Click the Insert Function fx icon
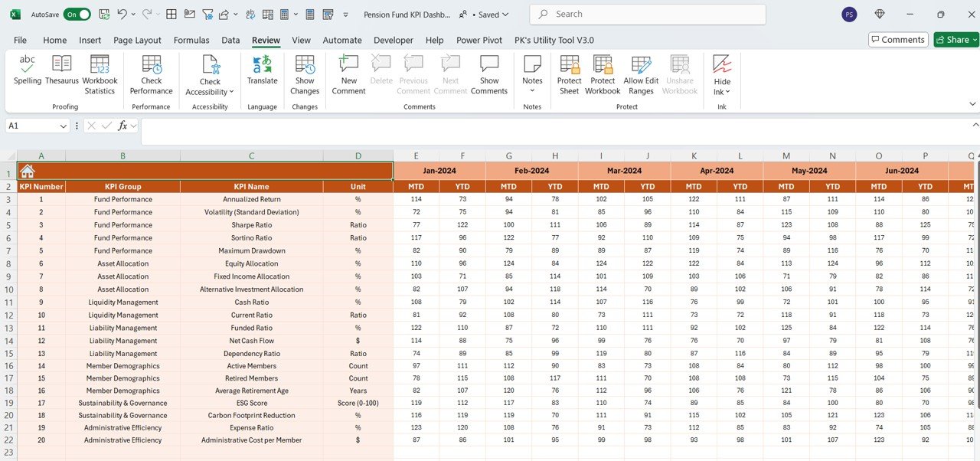 (122, 126)
